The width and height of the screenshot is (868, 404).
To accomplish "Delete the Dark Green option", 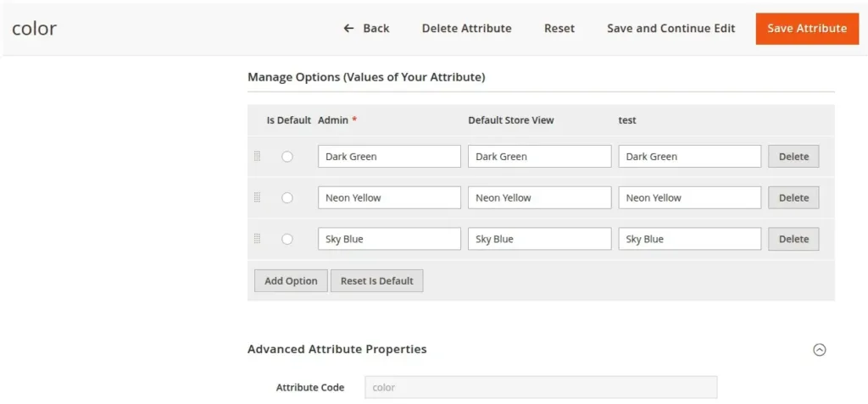I will [793, 157].
